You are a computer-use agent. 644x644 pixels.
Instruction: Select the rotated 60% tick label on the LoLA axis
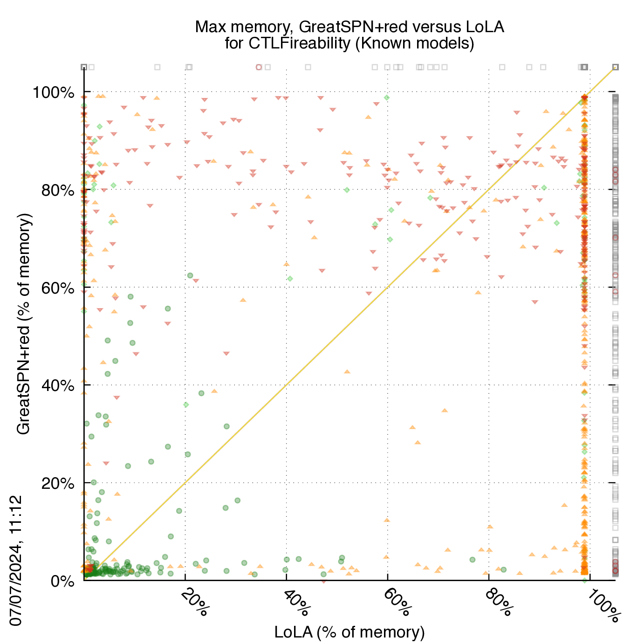[x=397, y=602]
